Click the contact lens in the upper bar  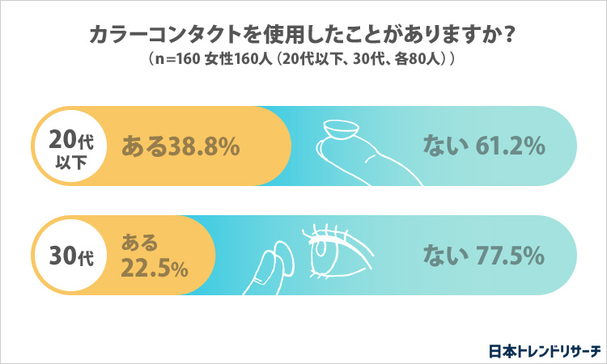(341, 129)
